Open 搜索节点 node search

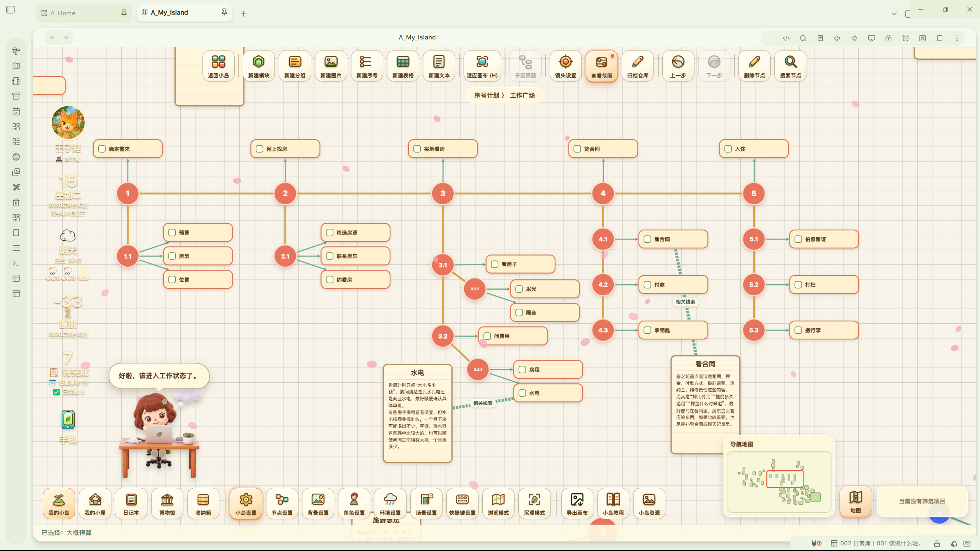[x=791, y=65]
